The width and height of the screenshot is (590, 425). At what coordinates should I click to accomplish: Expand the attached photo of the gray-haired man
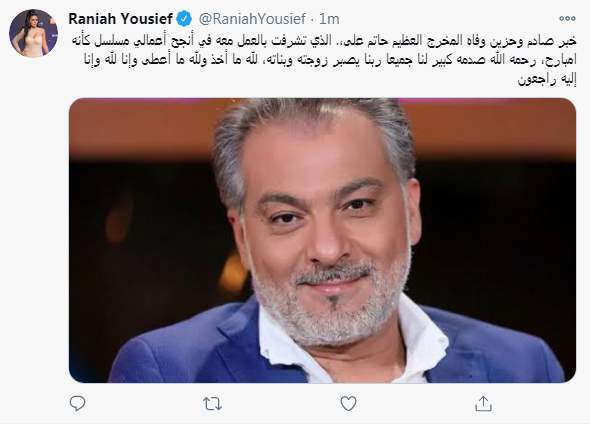tap(322, 241)
